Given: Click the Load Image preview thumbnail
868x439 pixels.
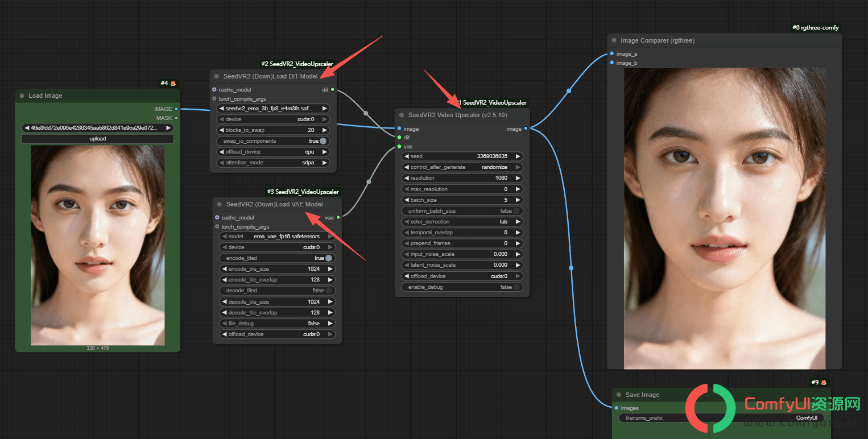Looking at the screenshot, I should [x=98, y=245].
